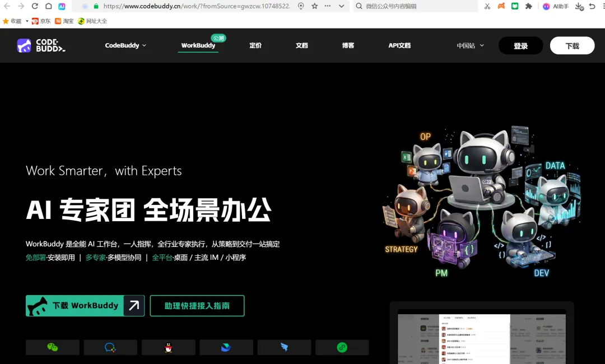The image size is (605, 364).
Task: Click the 登录 login button
Action: pos(520,46)
